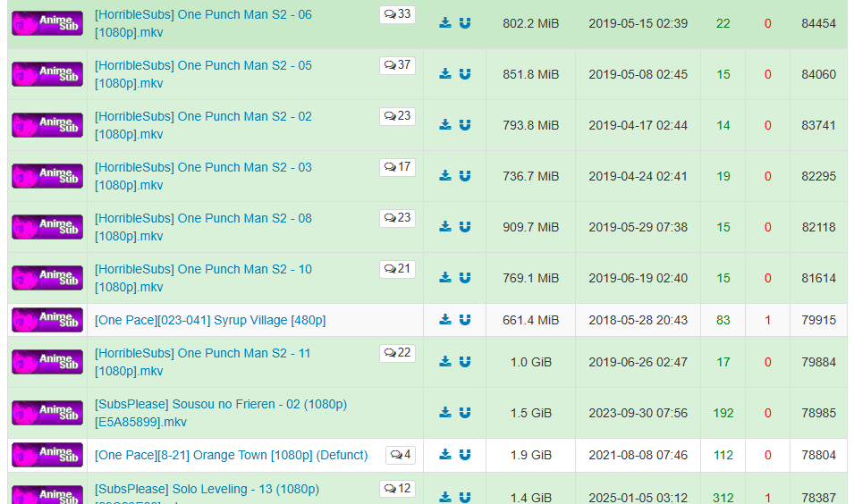View 22 comments on One Punch Man S2 - 11

[x=398, y=353]
